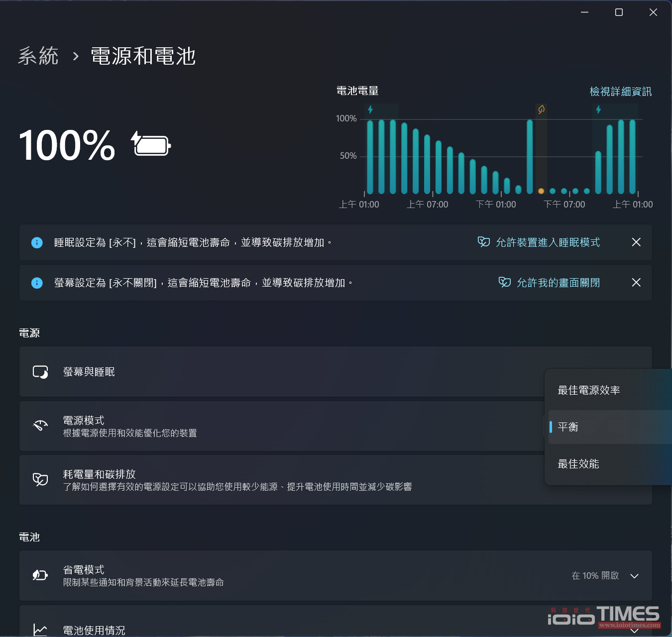672x637 pixels.
Task: Expand the 省電模式 section chevron
Action: [x=634, y=576]
